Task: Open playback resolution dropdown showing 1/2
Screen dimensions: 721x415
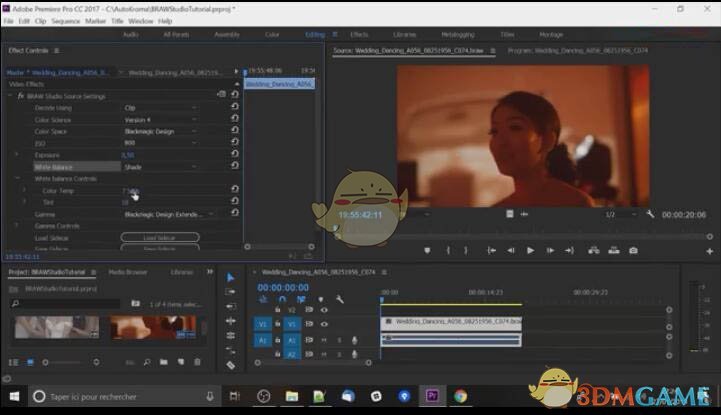Action: 621,215
